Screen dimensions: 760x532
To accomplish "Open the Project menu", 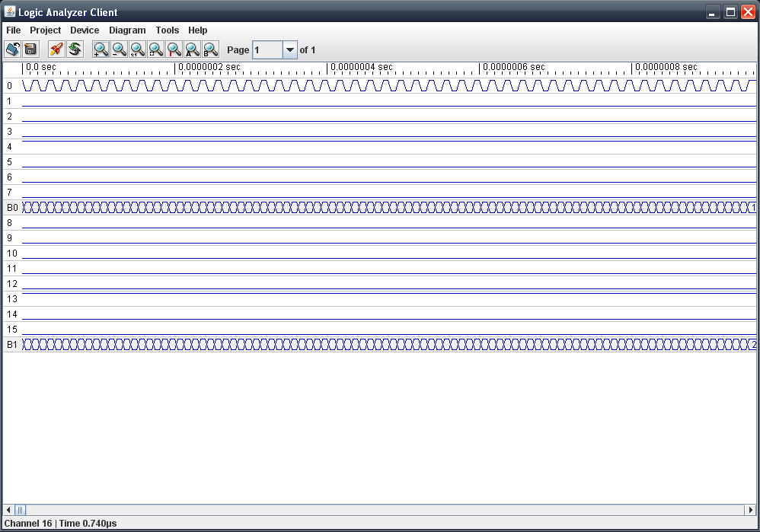I will click(x=46, y=30).
